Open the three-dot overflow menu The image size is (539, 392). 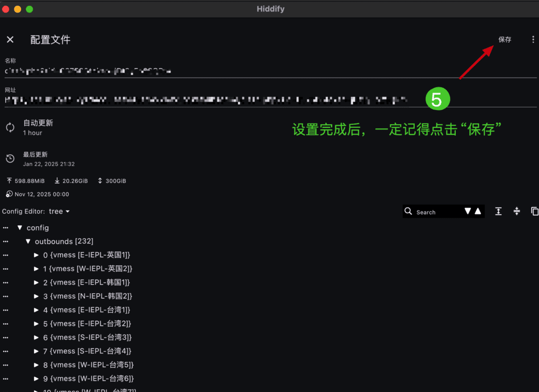pos(533,39)
